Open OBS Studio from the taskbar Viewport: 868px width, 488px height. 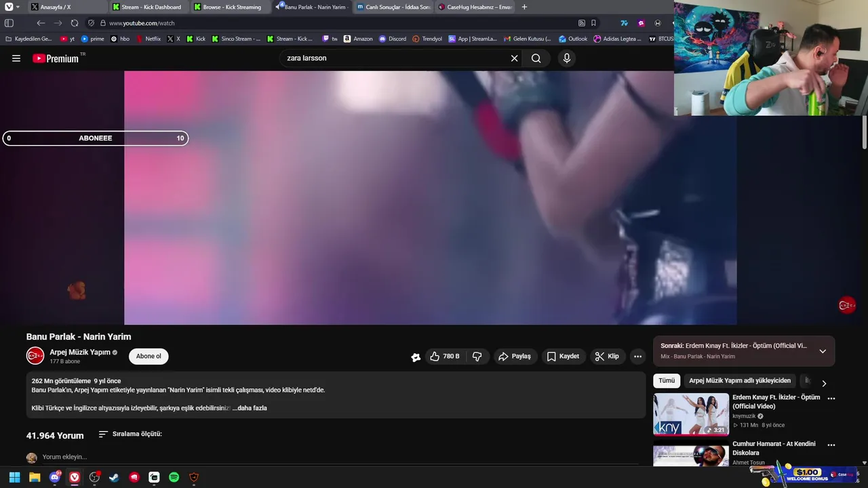94,477
